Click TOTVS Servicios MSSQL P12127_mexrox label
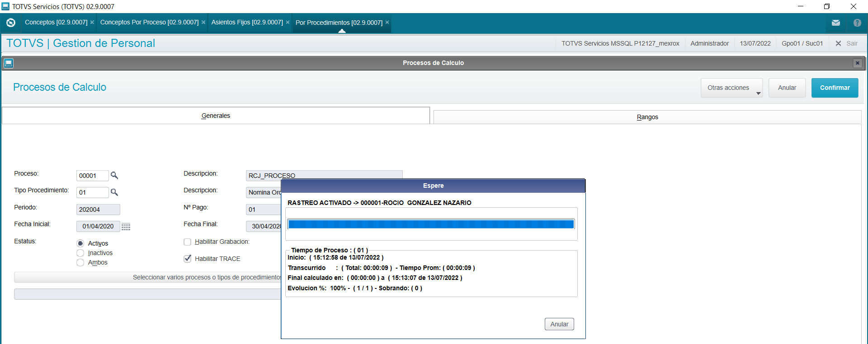The width and height of the screenshot is (868, 344). [x=620, y=43]
